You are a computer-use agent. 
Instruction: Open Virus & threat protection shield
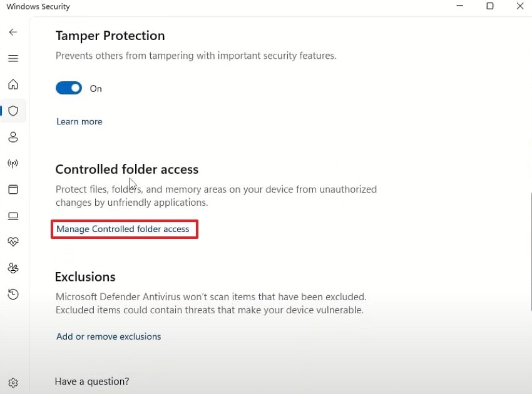(13, 111)
